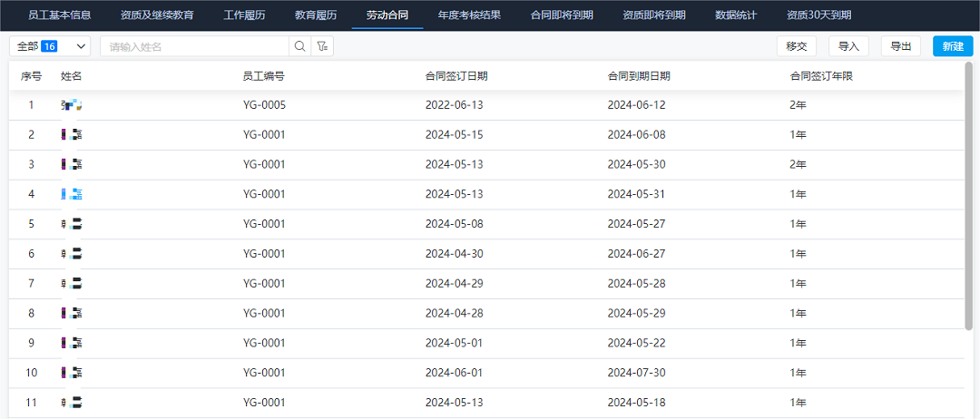Click sign date 2024-04-30
This screenshot has height=419, width=980.
tap(455, 254)
